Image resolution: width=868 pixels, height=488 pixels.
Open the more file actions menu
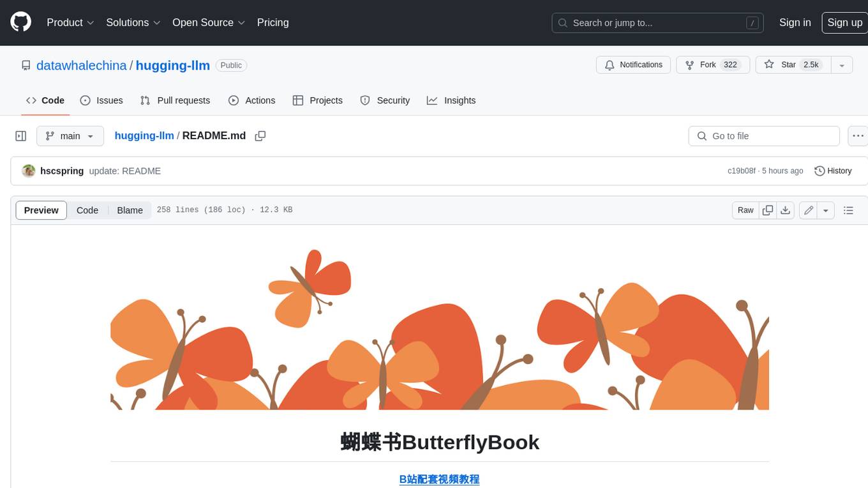click(x=858, y=136)
